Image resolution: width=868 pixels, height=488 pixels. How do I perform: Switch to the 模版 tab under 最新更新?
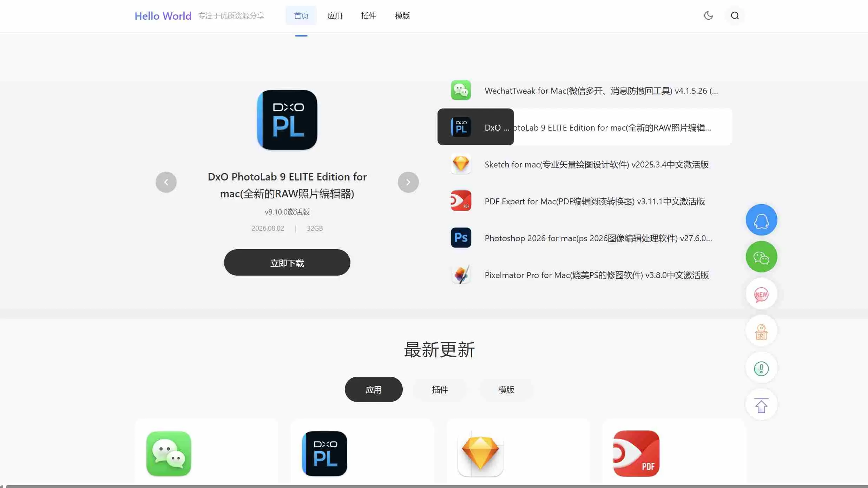point(506,389)
